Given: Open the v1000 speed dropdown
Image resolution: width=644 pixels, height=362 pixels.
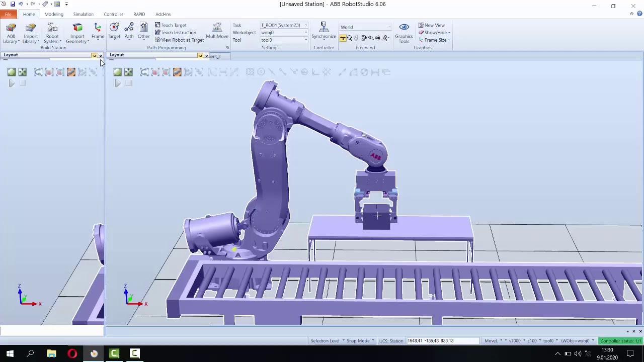Looking at the screenshot, I should pos(516,341).
